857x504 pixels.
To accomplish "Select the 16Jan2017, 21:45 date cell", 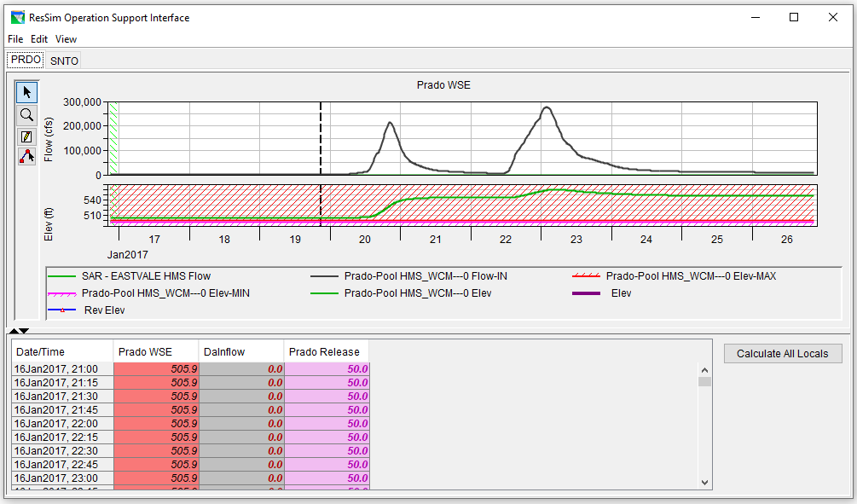I will [x=62, y=410].
